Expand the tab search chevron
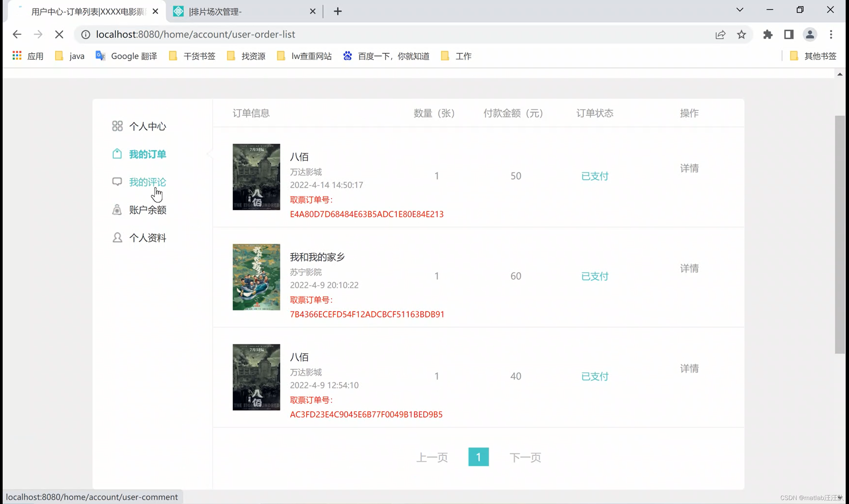The image size is (849, 504). click(740, 10)
